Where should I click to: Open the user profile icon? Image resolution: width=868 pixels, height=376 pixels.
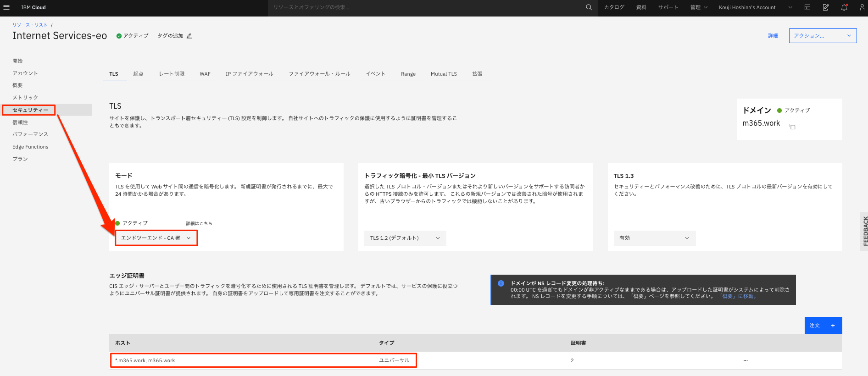point(862,7)
